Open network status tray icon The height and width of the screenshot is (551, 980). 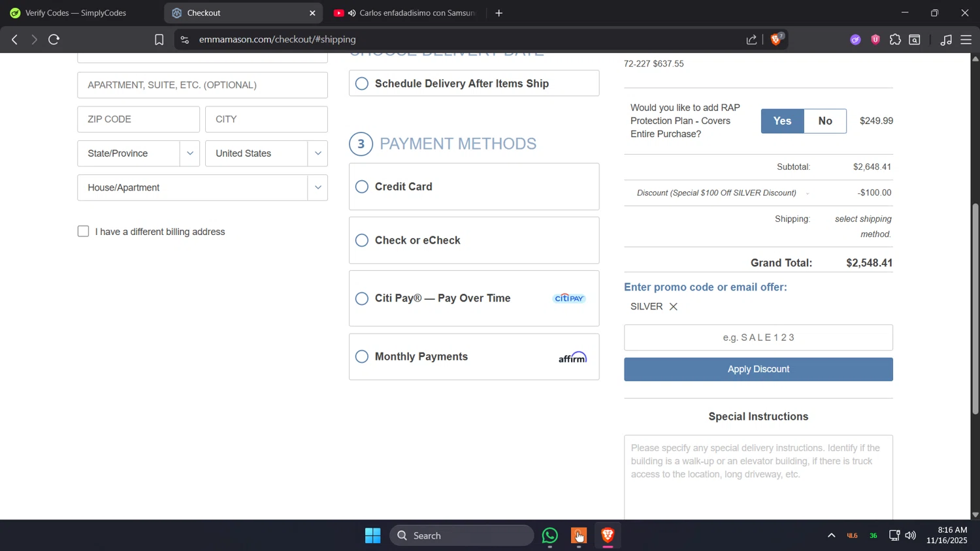click(894, 536)
